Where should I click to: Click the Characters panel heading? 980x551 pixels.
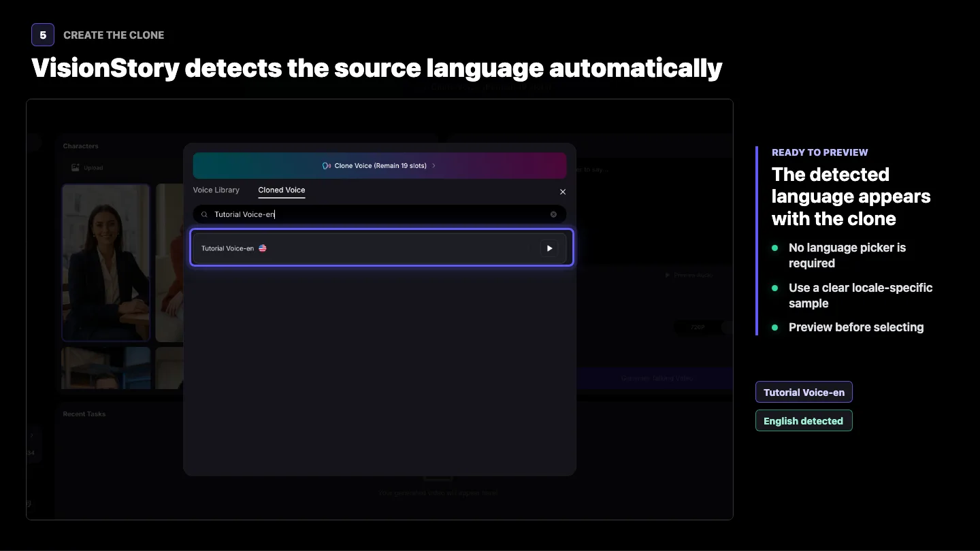point(81,146)
